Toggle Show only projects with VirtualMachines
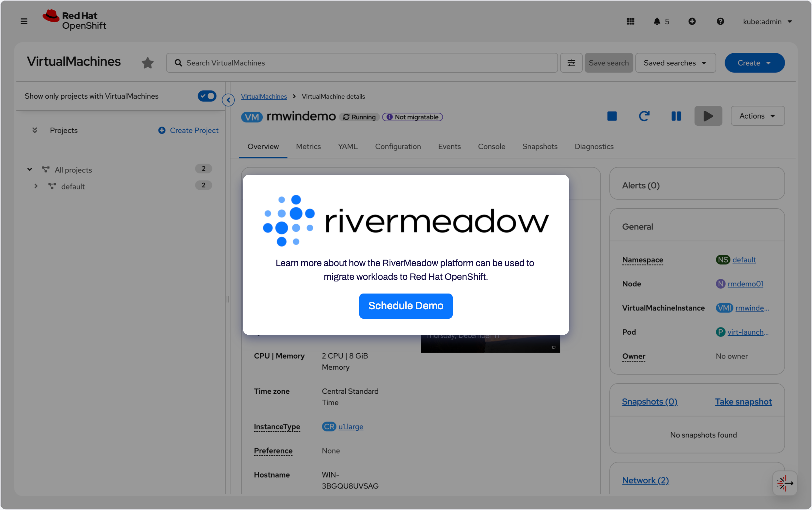Viewport: 812px width, 510px height. point(207,96)
